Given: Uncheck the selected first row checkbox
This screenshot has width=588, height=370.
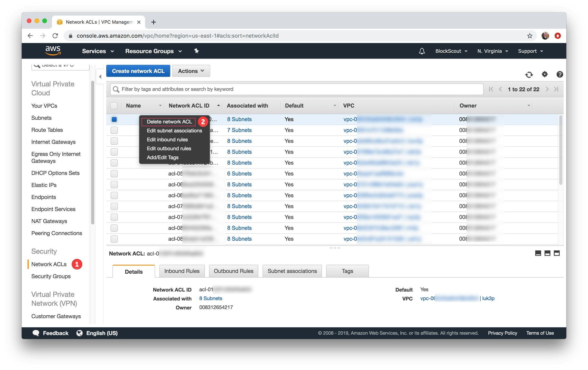Looking at the screenshot, I should 114,119.
